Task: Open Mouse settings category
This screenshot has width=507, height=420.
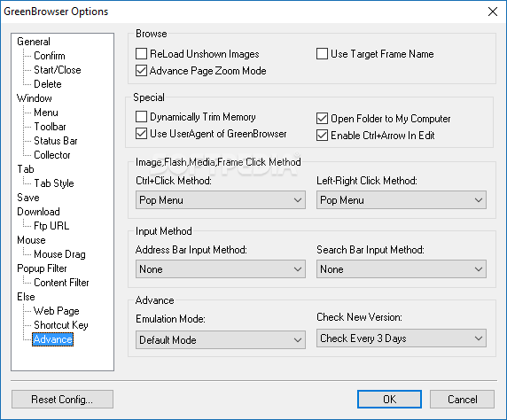Action: 31,240
